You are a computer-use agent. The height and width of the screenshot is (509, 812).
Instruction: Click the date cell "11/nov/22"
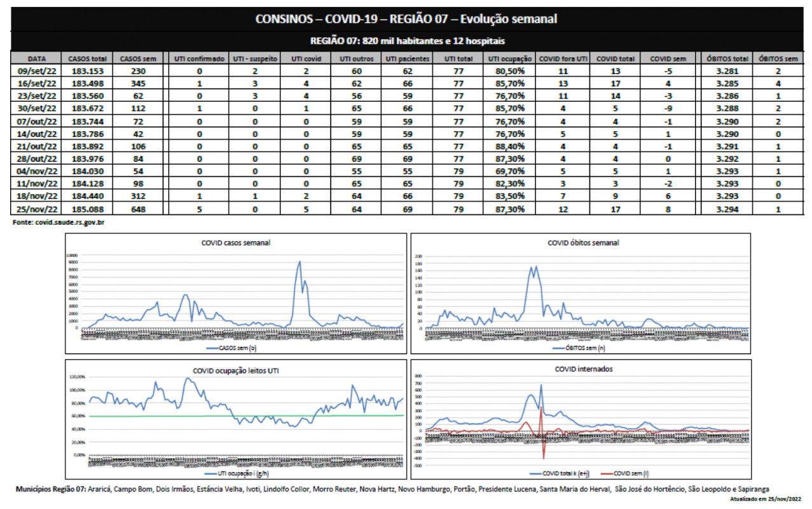pos(37,184)
